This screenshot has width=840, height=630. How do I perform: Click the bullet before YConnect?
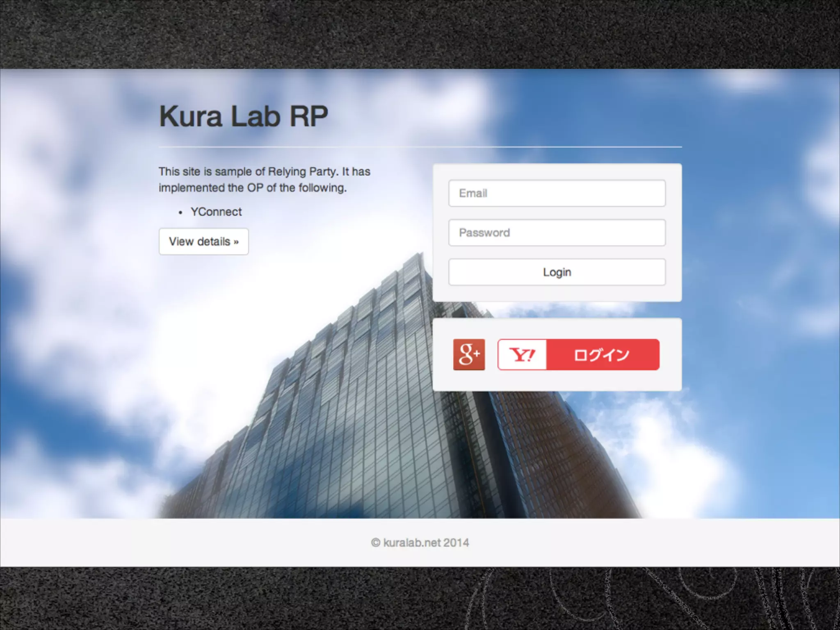pos(180,212)
